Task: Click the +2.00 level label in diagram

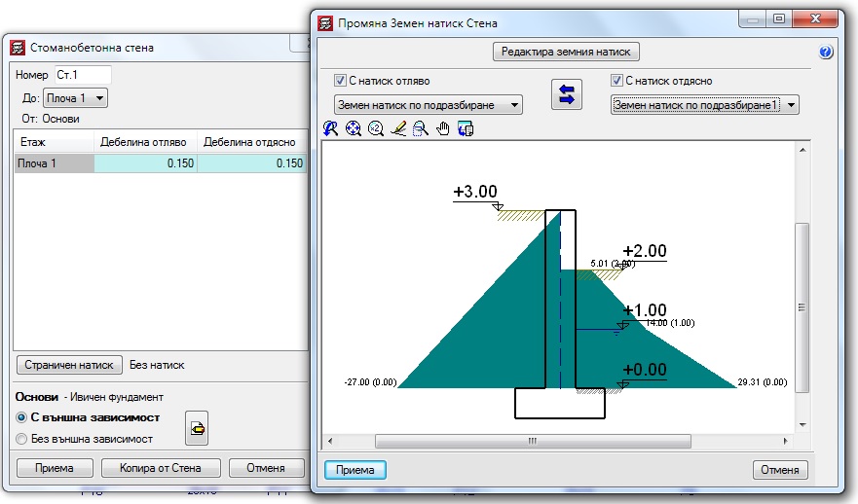Action: coord(645,251)
